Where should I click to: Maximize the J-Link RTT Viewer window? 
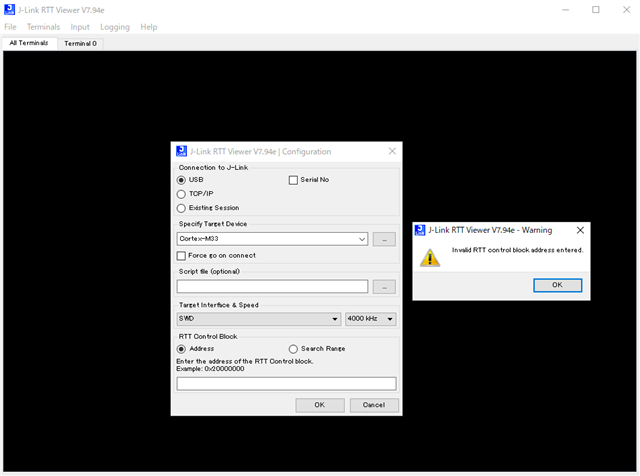596,10
